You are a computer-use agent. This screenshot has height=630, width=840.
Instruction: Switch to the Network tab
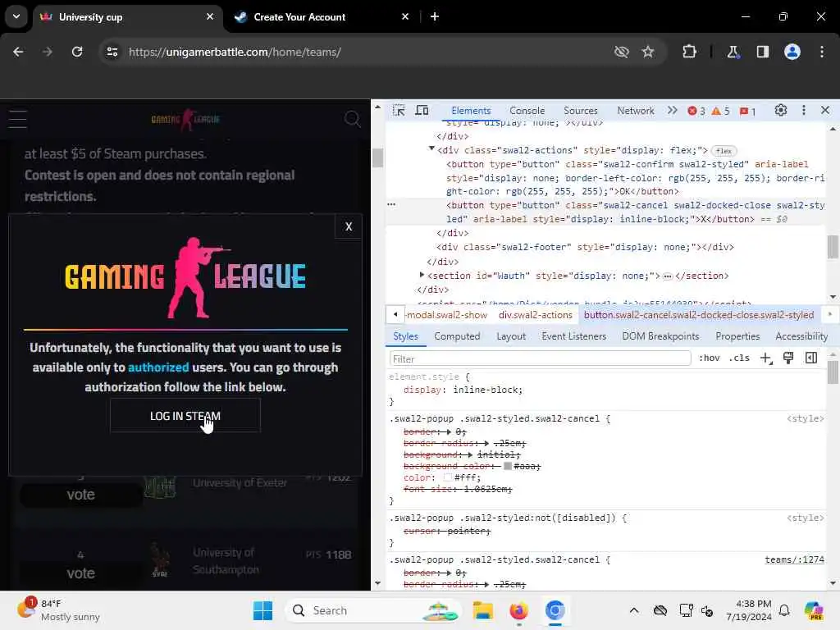pyautogui.click(x=636, y=111)
